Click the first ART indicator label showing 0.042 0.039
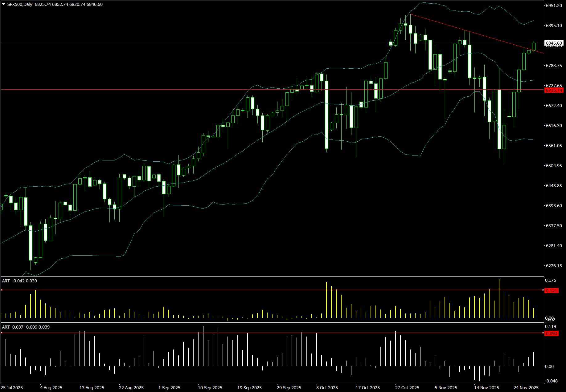566x392 pixels. (19, 281)
